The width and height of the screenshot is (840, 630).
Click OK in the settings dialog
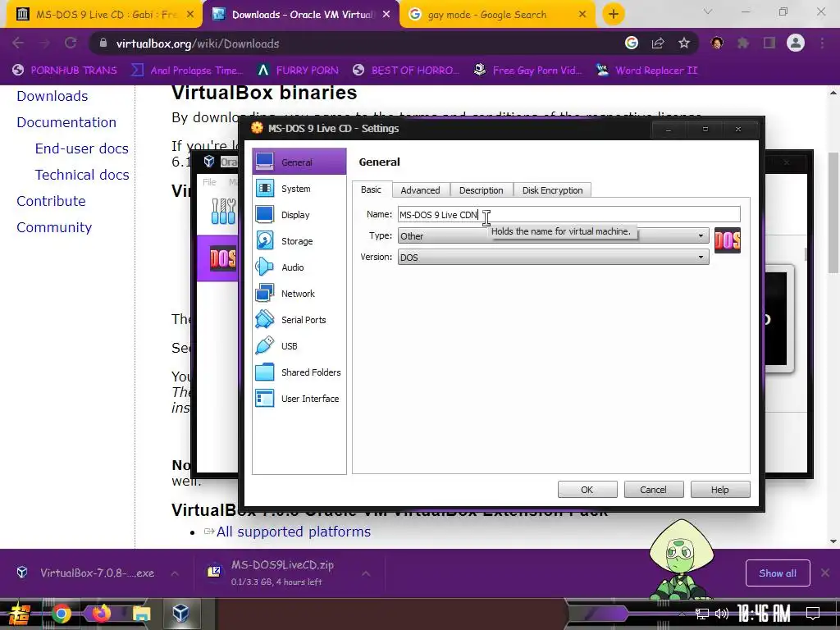coord(587,490)
